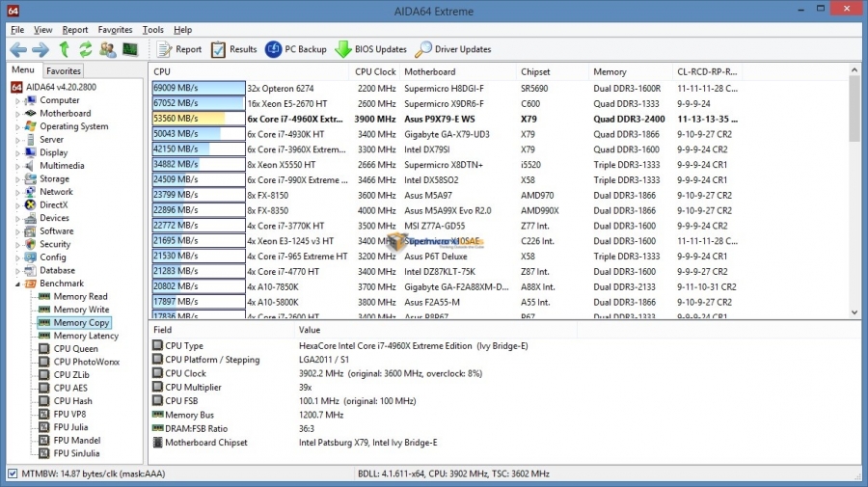This screenshot has height=487, width=868.
Task: Open the Help menu
Action: tap(182, 30)
